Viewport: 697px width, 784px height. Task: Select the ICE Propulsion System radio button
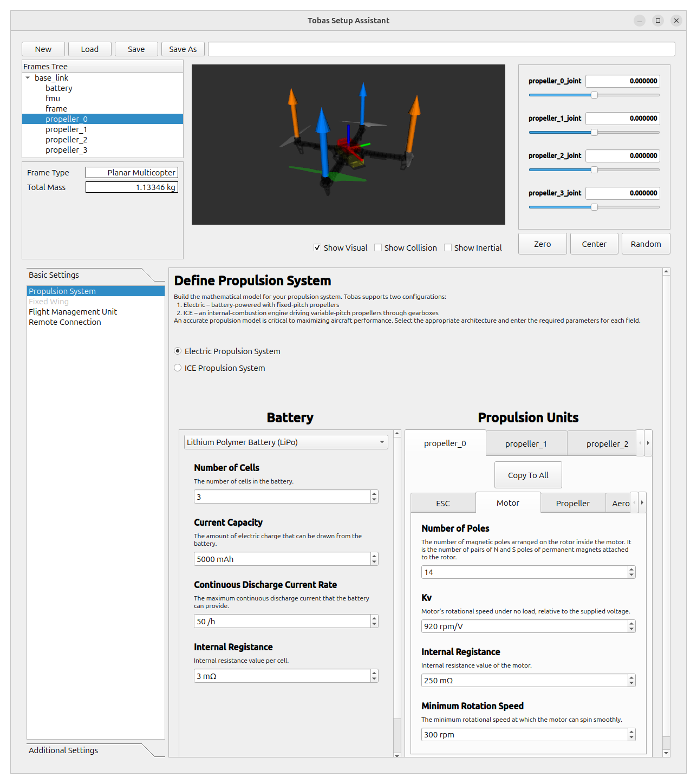[x=178, y=368]
